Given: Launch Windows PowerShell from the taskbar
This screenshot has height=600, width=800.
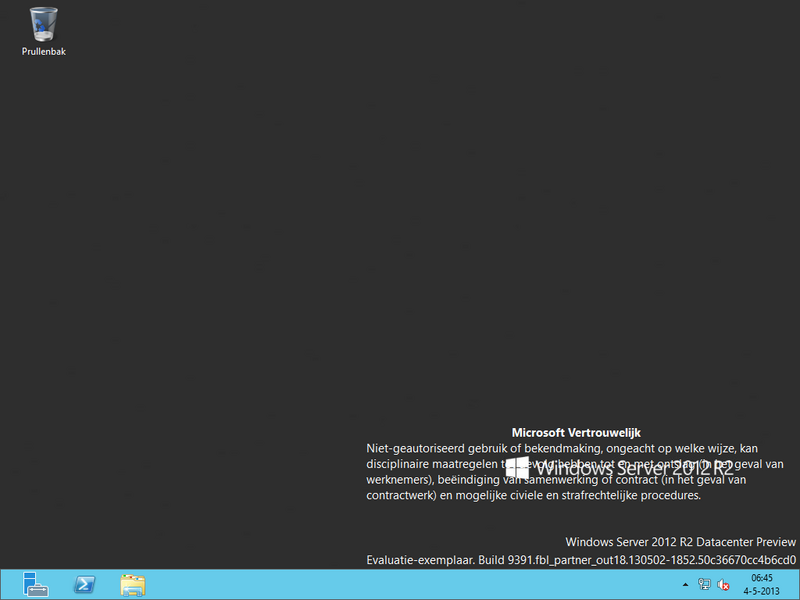Looking at the screenshot, I should tap(84, 585).
